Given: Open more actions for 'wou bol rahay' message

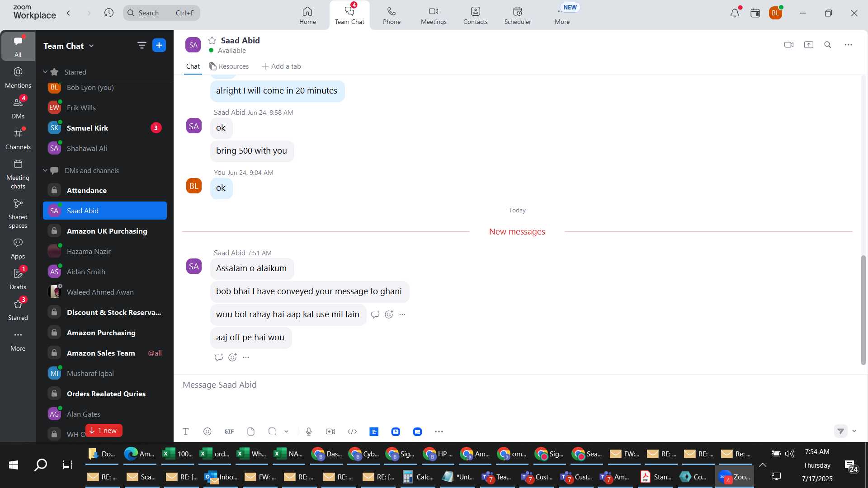Looking at the screenshot, I should [402, 314].
